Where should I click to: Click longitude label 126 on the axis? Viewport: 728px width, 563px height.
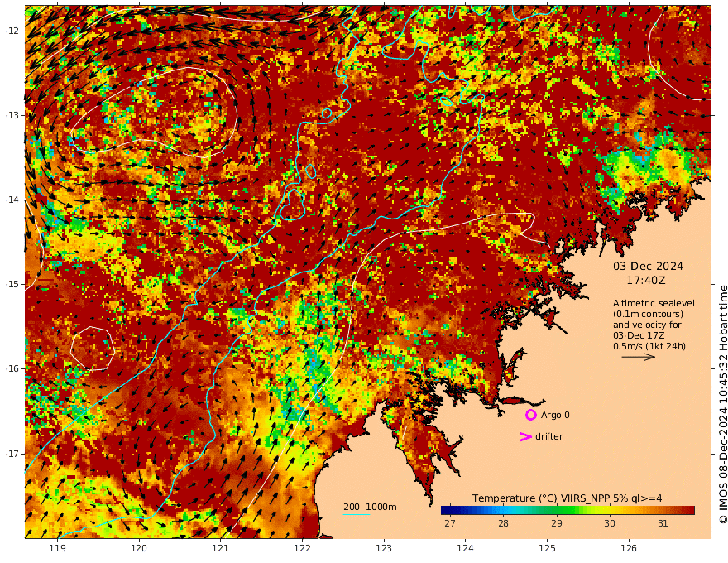click(629, 548)
